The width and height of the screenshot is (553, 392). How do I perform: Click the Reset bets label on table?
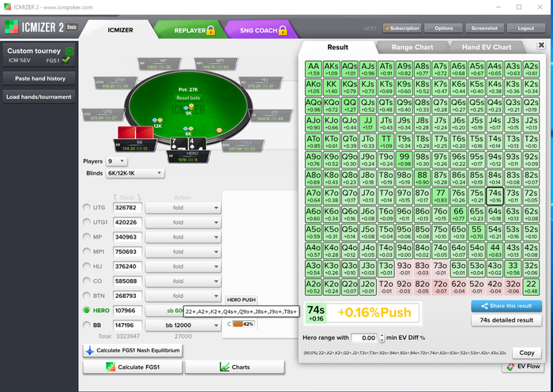click(188, 98)
